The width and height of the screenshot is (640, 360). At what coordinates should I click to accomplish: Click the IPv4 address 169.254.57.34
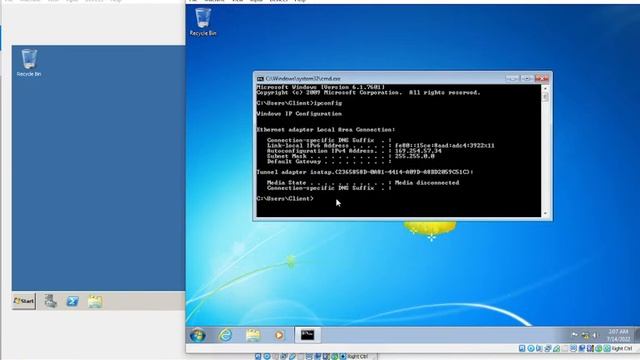tap(418, 151)
